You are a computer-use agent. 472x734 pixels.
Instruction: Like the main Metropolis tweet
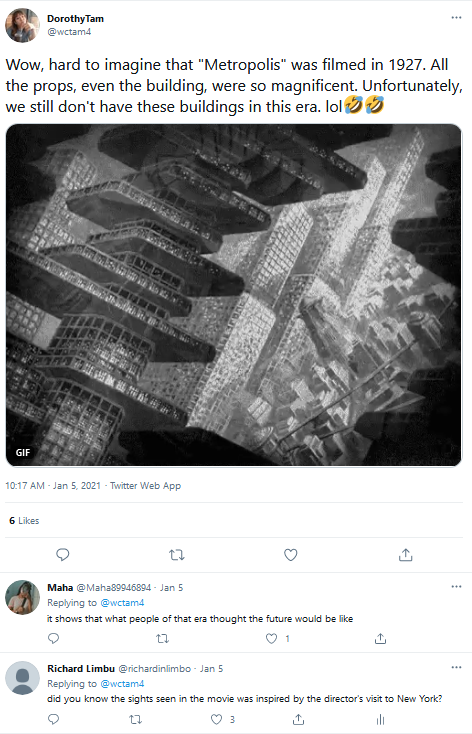tap(291, 555)
